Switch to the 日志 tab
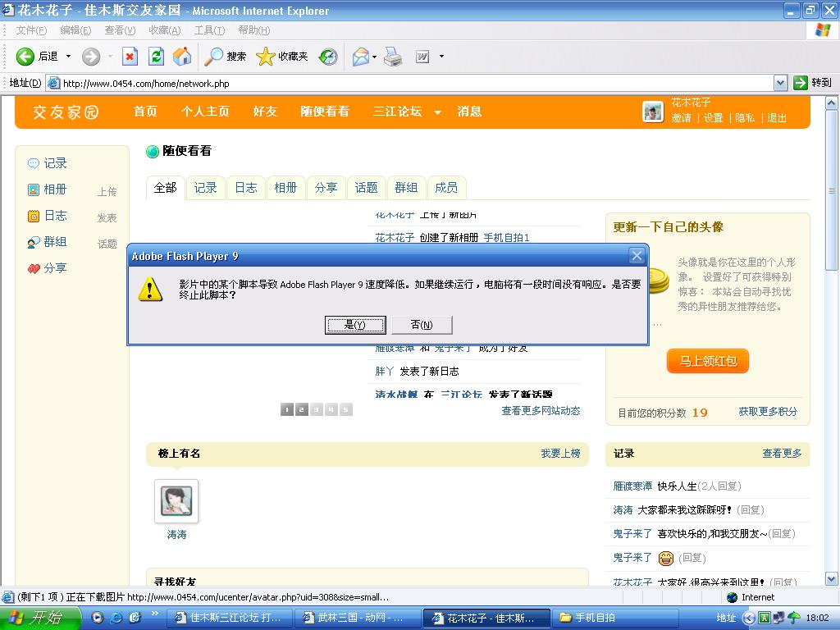Viewport: 840px width, 630px height. pos(245,188)
